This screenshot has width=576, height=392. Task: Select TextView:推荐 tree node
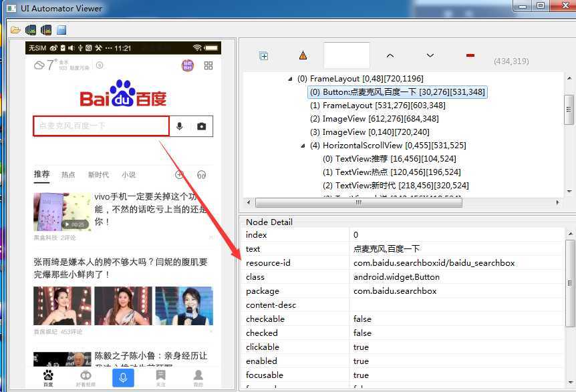(390, 159)
